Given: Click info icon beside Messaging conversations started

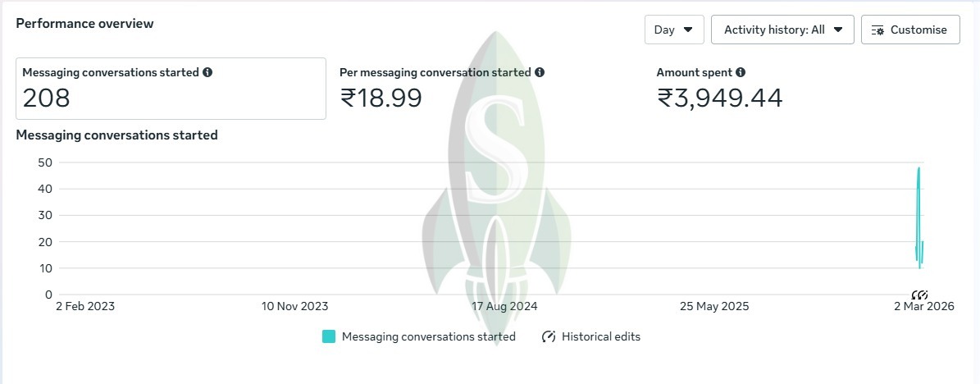Looking at the screenshot, I should click(207, 72).
